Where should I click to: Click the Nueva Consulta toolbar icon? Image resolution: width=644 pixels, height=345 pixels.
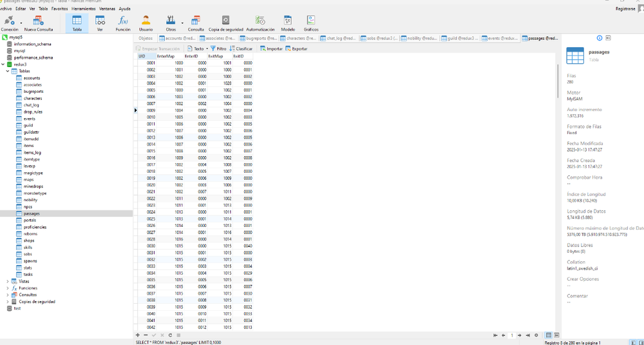[39, 23]
